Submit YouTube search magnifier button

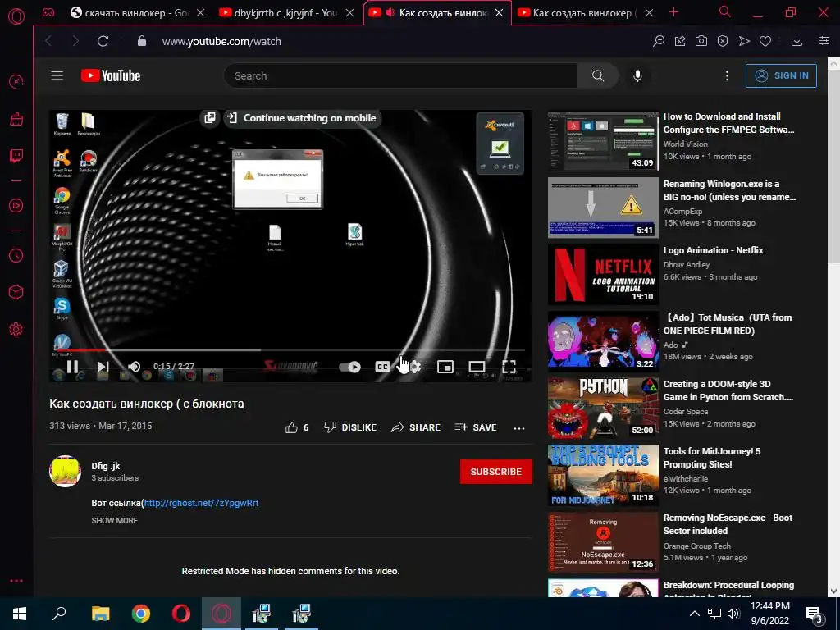pos(598,75)
